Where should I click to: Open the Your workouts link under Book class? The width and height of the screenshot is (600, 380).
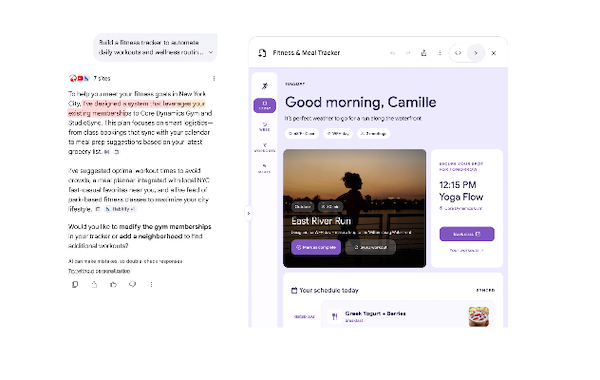click(467, 250)
